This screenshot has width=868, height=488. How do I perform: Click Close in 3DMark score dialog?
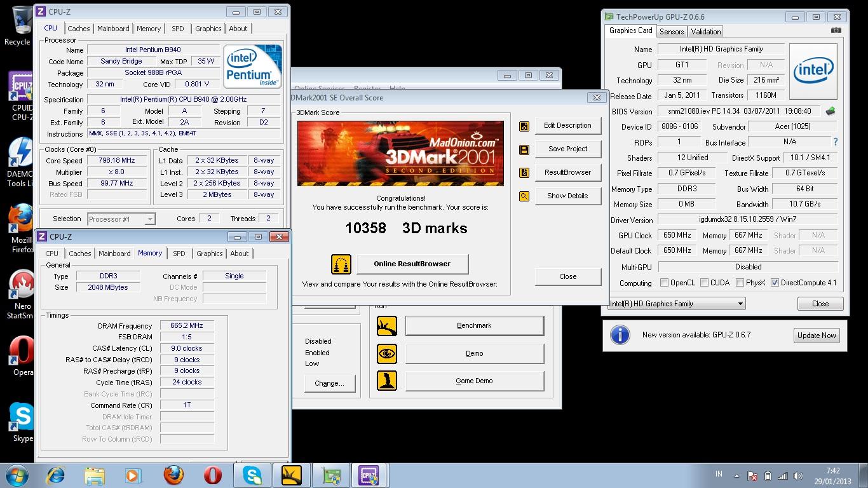click(567, 277)
